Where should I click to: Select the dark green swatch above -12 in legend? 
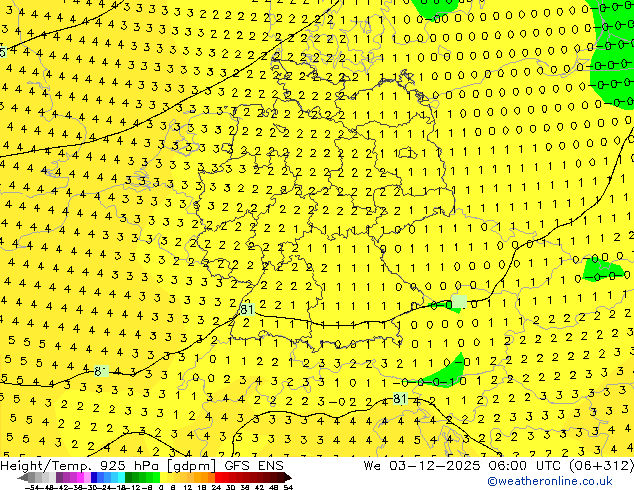(x=129, y=477)
